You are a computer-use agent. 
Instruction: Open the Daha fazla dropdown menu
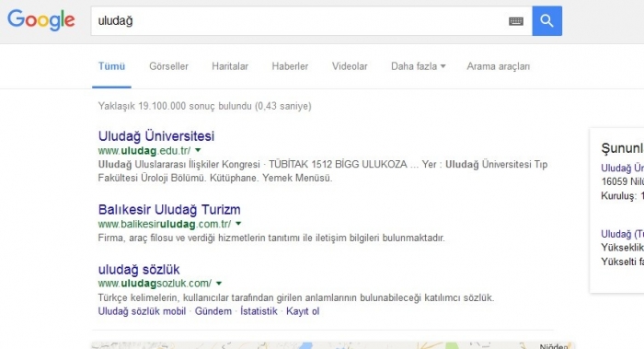[418, 66]
